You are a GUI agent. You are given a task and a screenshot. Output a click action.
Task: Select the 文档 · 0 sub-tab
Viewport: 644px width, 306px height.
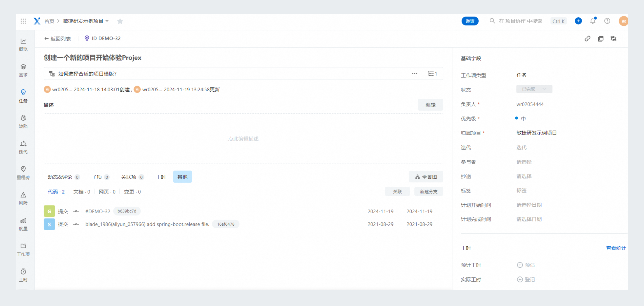click(82, 192)
